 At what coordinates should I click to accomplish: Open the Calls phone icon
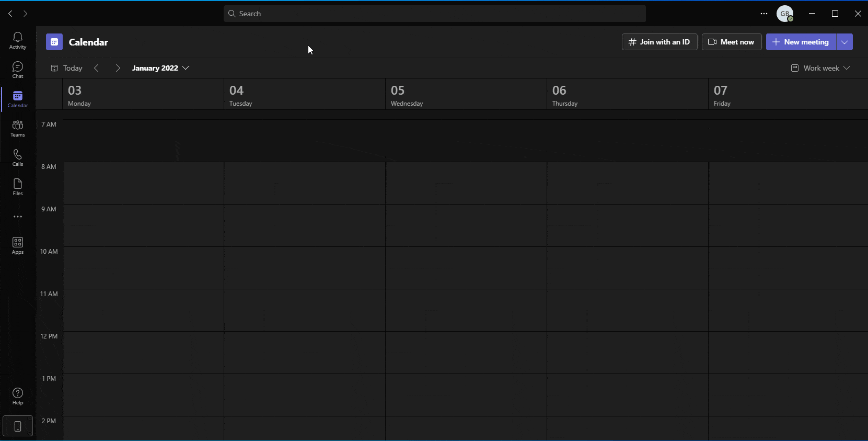coord(18,157)
